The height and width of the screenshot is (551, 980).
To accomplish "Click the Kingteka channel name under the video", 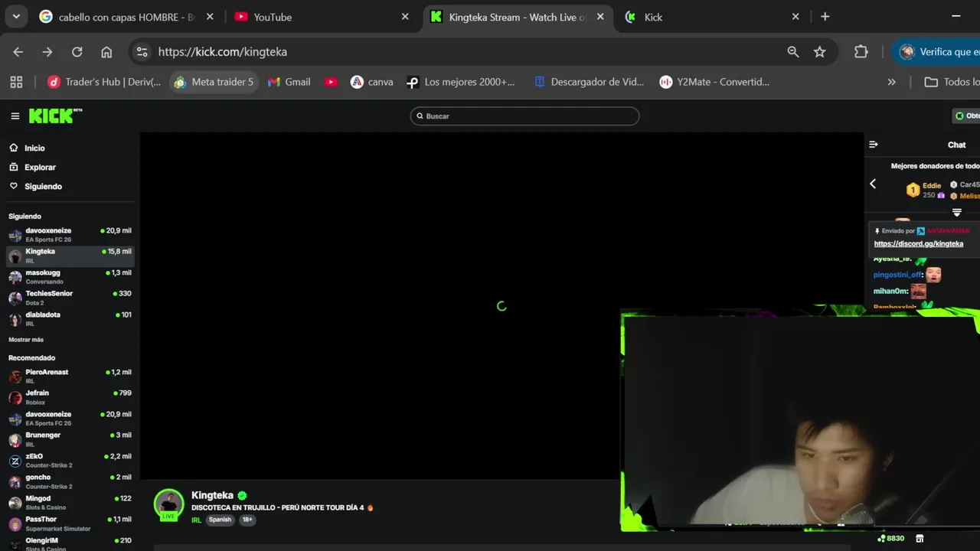I will 212,495.
